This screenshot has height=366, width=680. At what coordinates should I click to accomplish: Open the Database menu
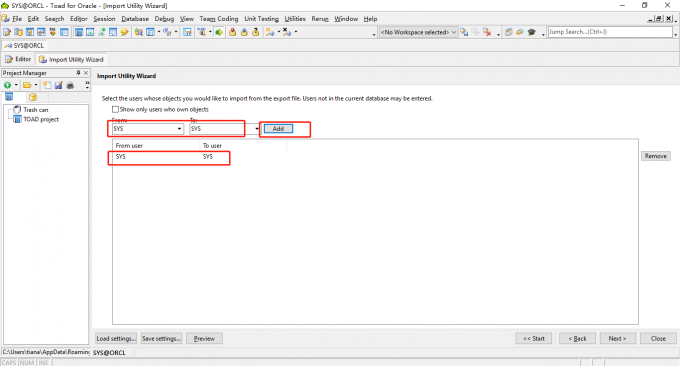click(135, 19)
